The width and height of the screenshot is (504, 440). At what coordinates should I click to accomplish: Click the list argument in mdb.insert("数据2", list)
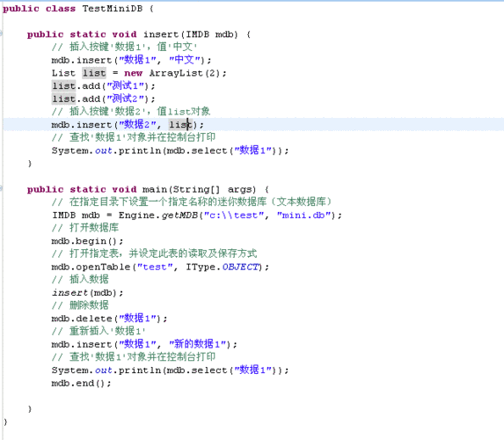click(180, 124)
